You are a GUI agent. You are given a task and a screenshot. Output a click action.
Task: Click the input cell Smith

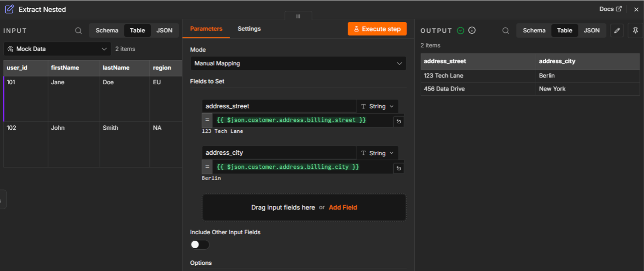coord(125,145)
